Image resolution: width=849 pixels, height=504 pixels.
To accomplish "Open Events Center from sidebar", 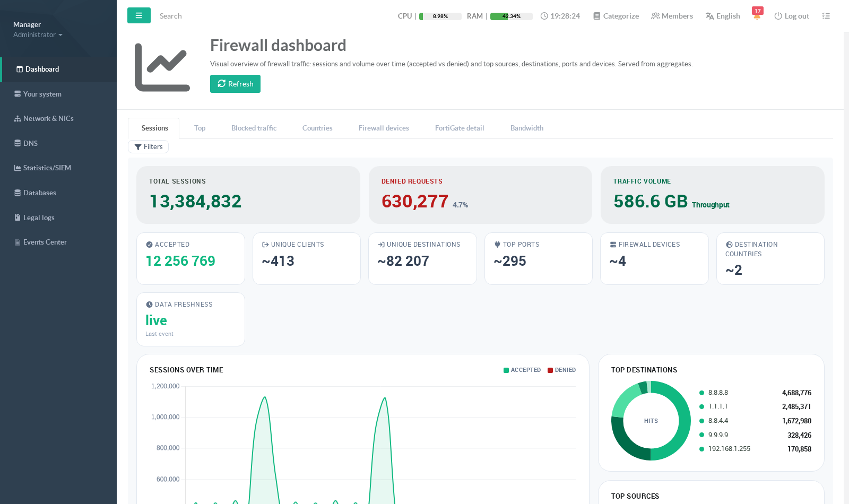I will click(x=58, y=242).
